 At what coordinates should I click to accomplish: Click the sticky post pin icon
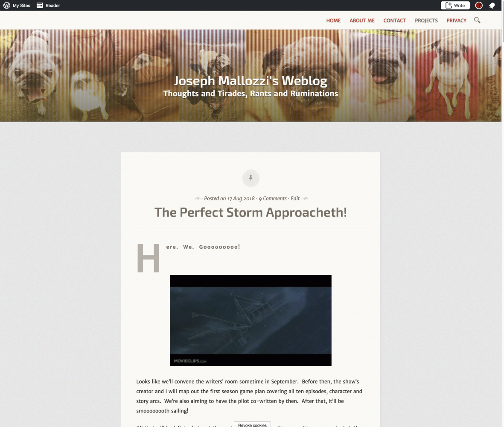pos(251,178)
